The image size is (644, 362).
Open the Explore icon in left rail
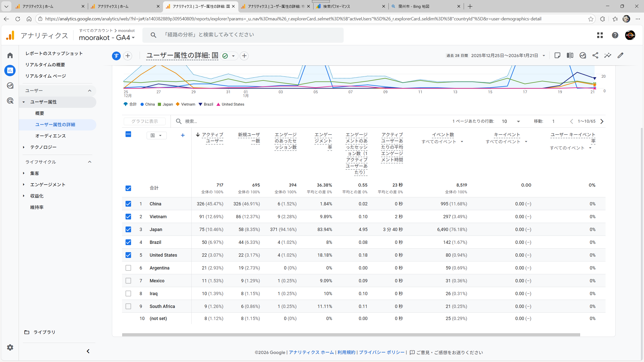(10, 86)
